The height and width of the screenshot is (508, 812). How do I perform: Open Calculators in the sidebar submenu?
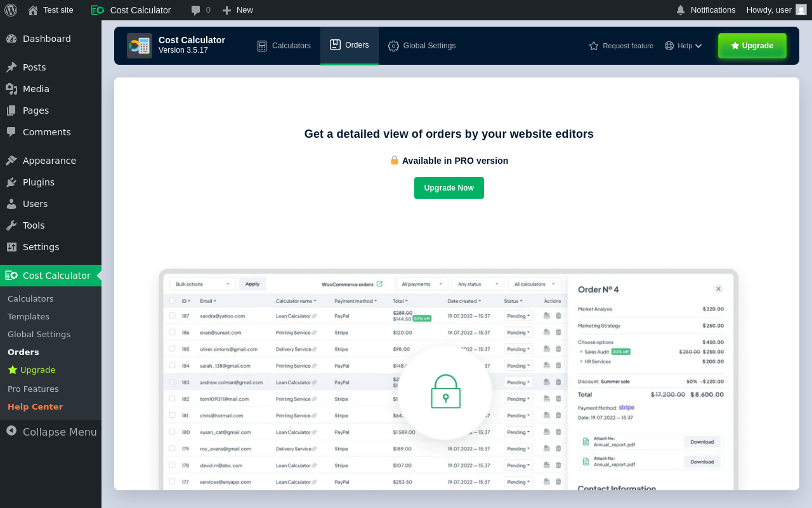coord(30,298)
